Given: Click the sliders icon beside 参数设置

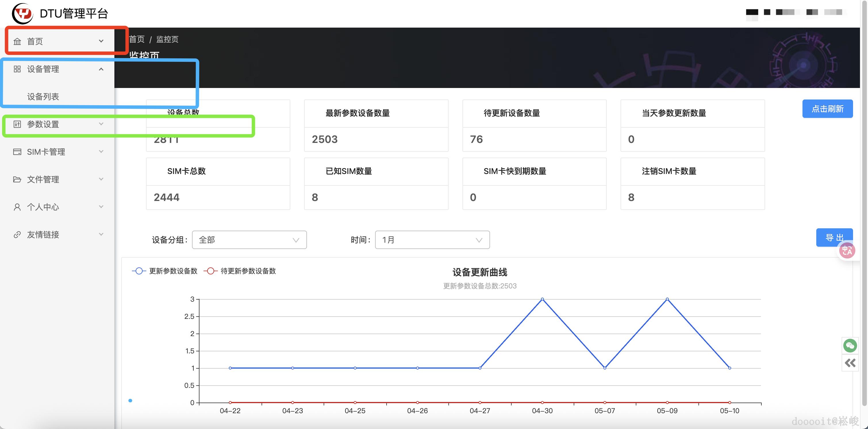Looking at the screenshot, I should [17, 124].
